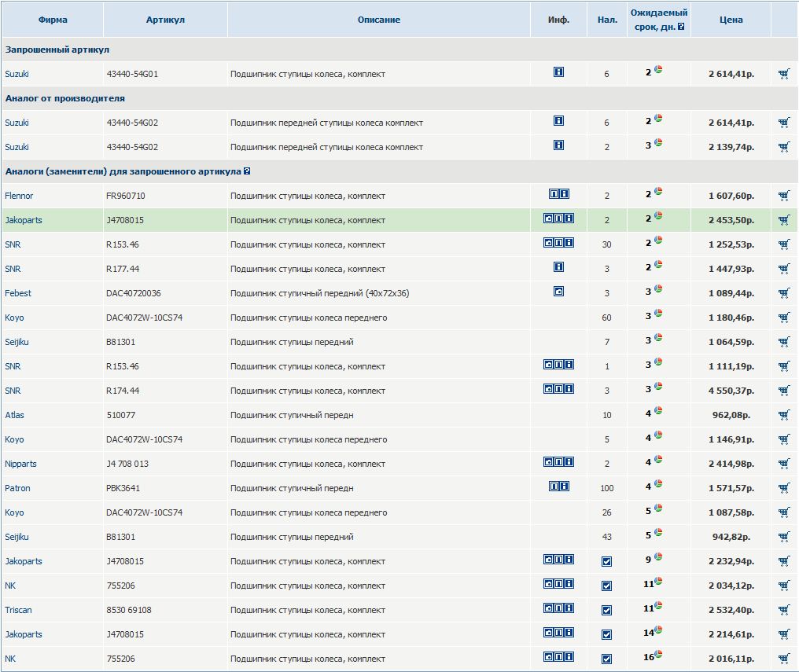799x672 pixels.
Task: Open Nipparts brand link
Action: (20, 464)
